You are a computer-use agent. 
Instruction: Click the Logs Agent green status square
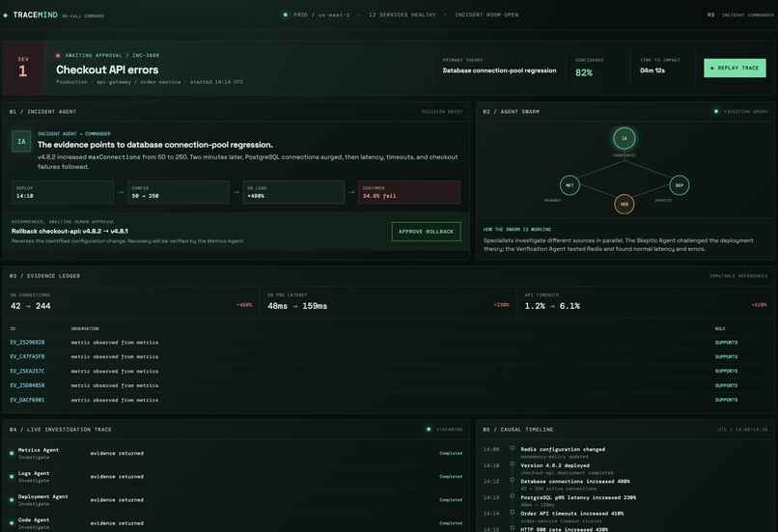coord(12,476)
